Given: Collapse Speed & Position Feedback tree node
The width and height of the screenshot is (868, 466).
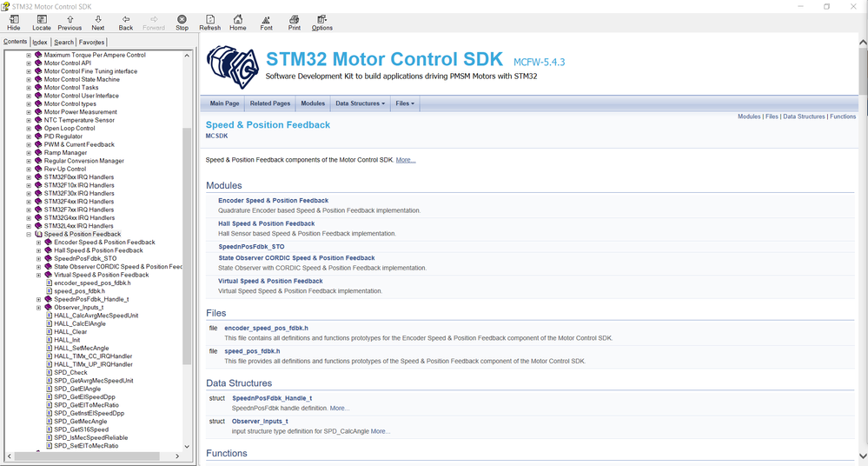Looking at the screenshot, I should pos(29,235).
